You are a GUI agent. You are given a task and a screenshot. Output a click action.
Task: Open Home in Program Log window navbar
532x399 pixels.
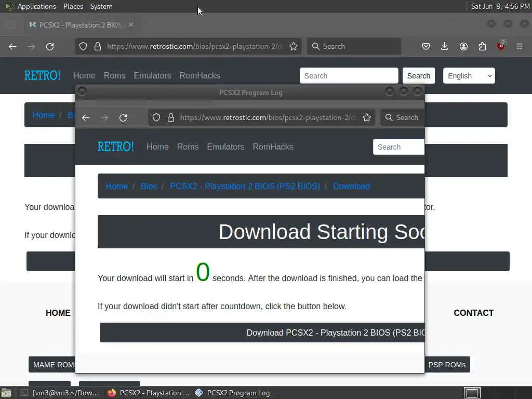(x=157, y=147)
